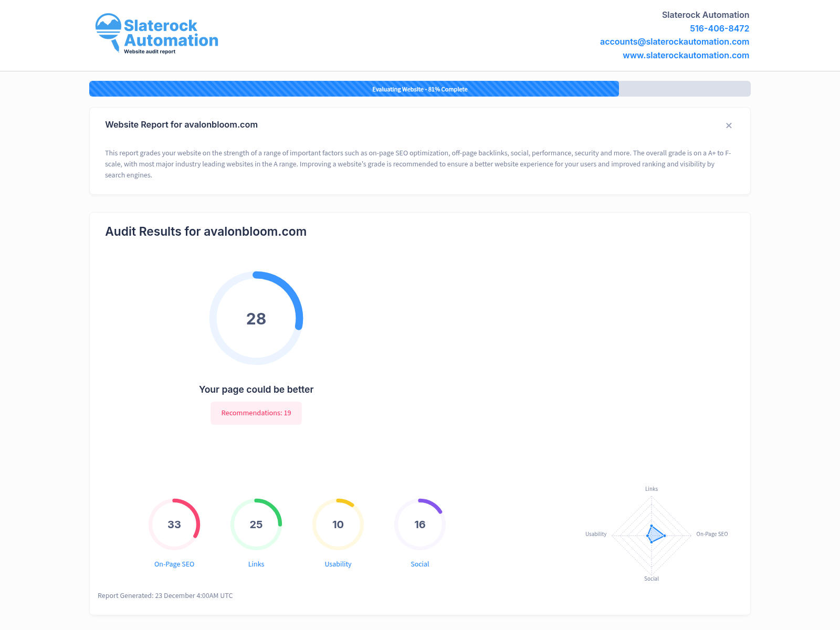Open the Recommendations: 19 button
Viewport: 840px width, 630px height.
[x=256, y=413]
